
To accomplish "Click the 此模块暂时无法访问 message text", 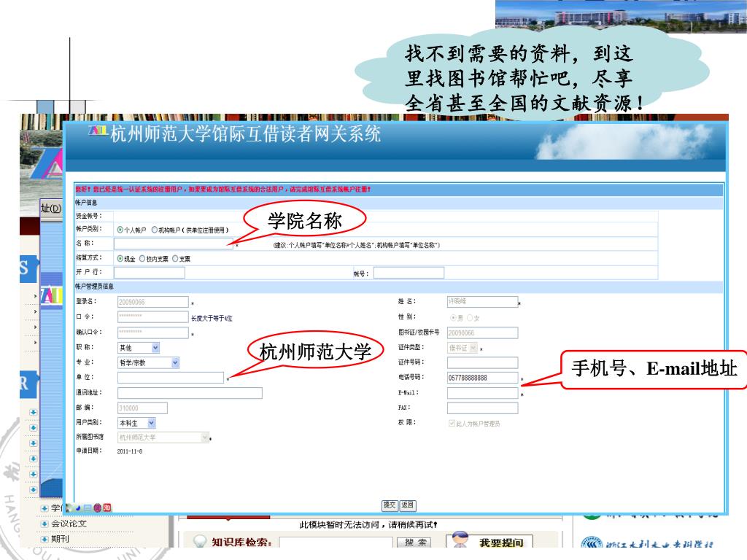I will pyautogui.click(x=368, y=525).
